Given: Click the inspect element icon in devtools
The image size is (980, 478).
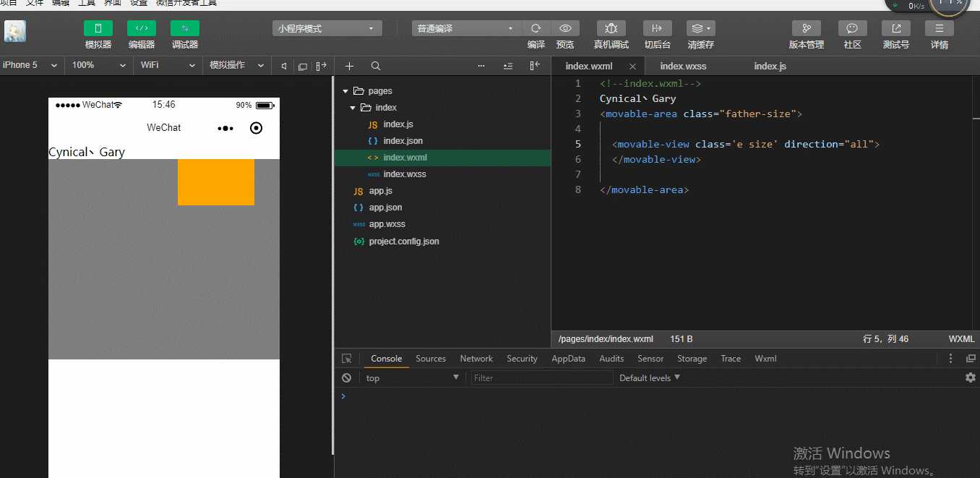Looking at the screenshot, I should pos(347,359).
